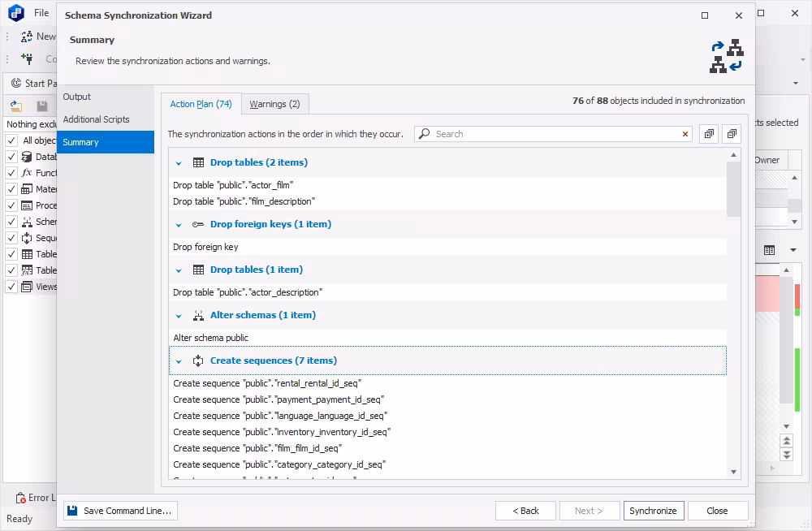Toggle the Views checkbox

[11, 287]
